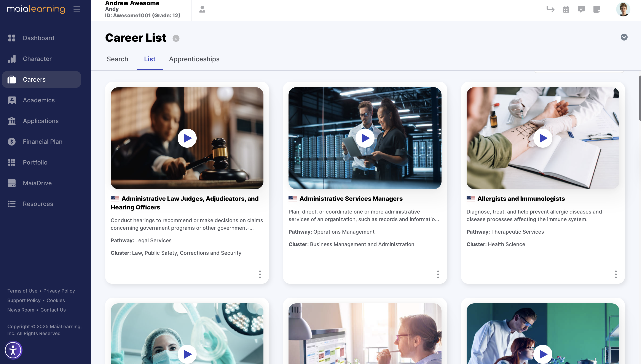Open Administrative Services Managers career title
This screenshot has width=641, height=364.
point(351,199)
